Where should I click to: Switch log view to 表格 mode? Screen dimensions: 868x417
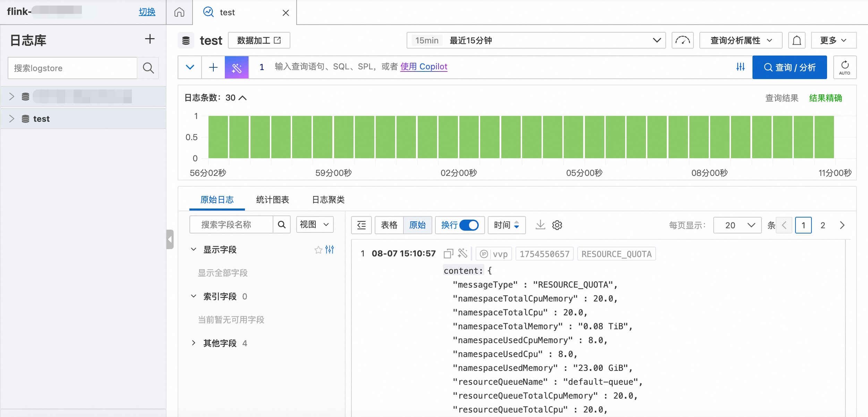click(x=389, y=225)
